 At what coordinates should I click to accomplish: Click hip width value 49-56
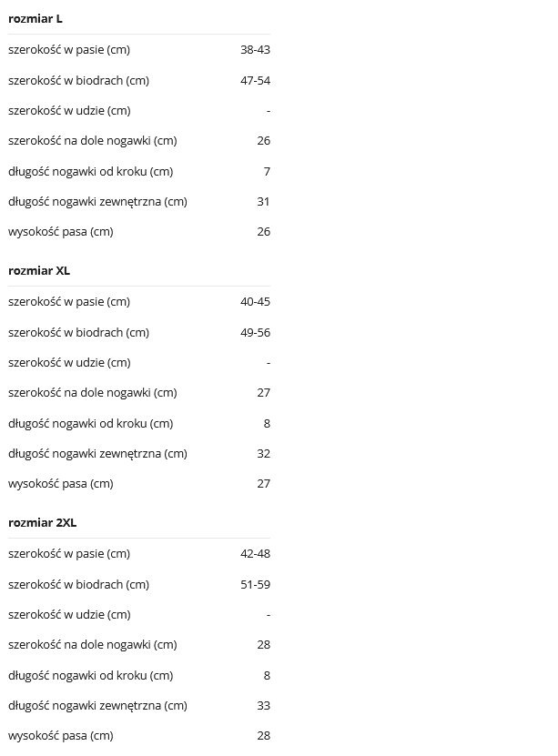pyautogui.click(x=255, y=332)
